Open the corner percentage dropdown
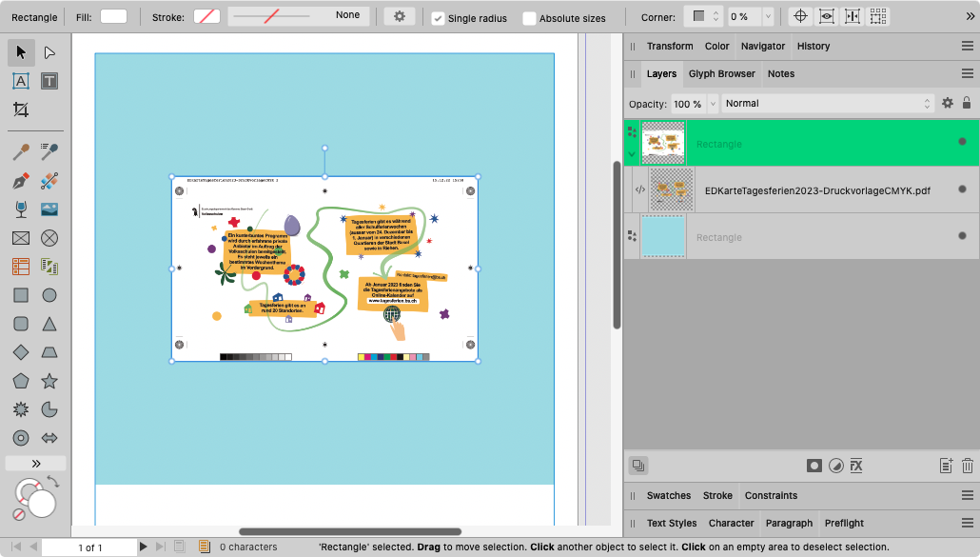 (x=767, y=16)
